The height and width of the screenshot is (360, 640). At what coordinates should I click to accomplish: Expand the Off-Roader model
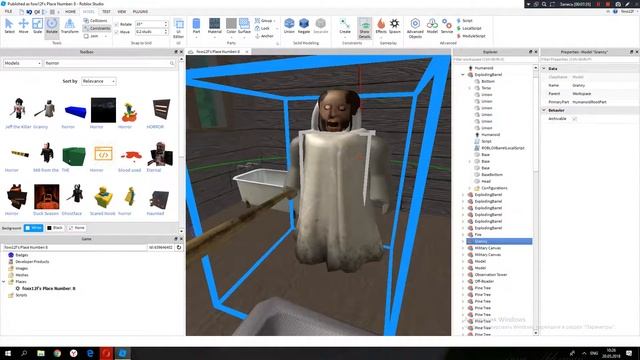[463, 282]
